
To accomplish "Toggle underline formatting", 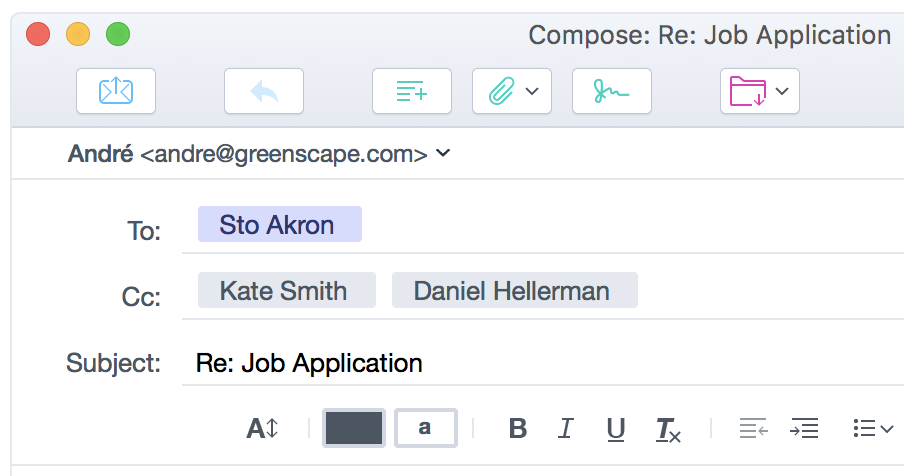I will (x=616, y=429).
